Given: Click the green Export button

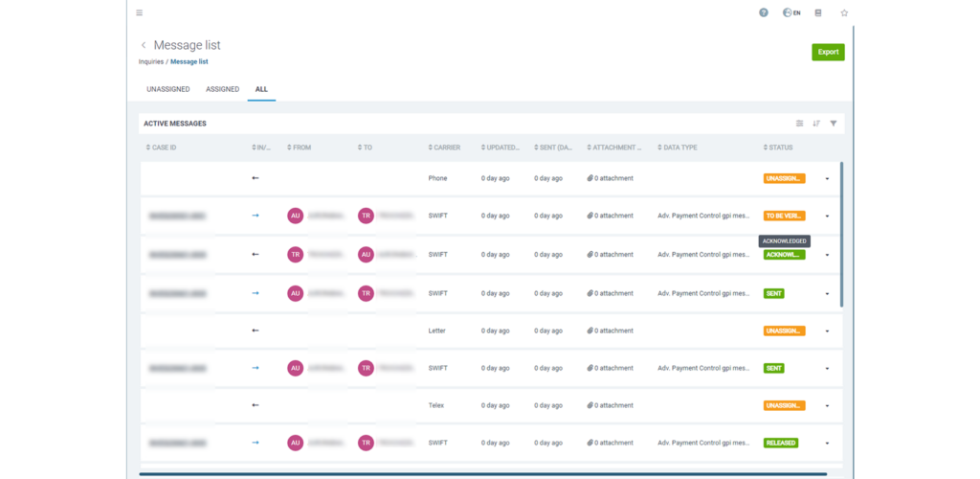Looking at the screenshot, I should pyautogui.click(x=828, y=52).
